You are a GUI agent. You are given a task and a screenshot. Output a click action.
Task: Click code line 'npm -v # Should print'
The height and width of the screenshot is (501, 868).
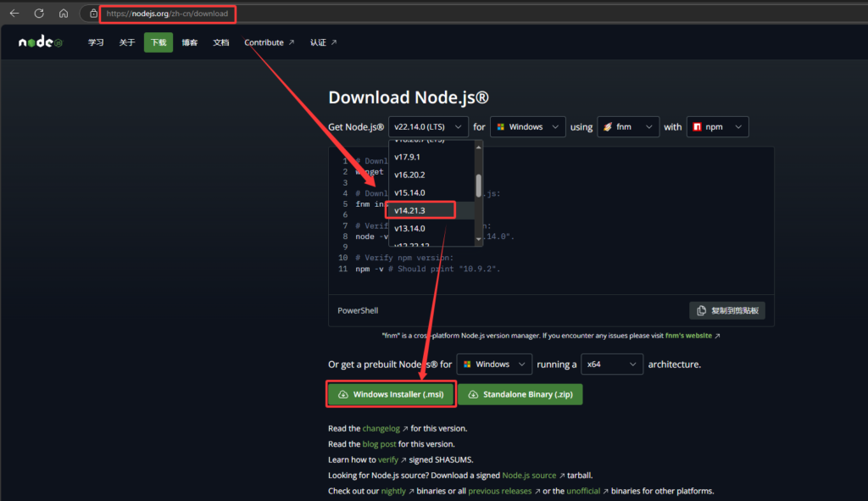coord(427,269)
